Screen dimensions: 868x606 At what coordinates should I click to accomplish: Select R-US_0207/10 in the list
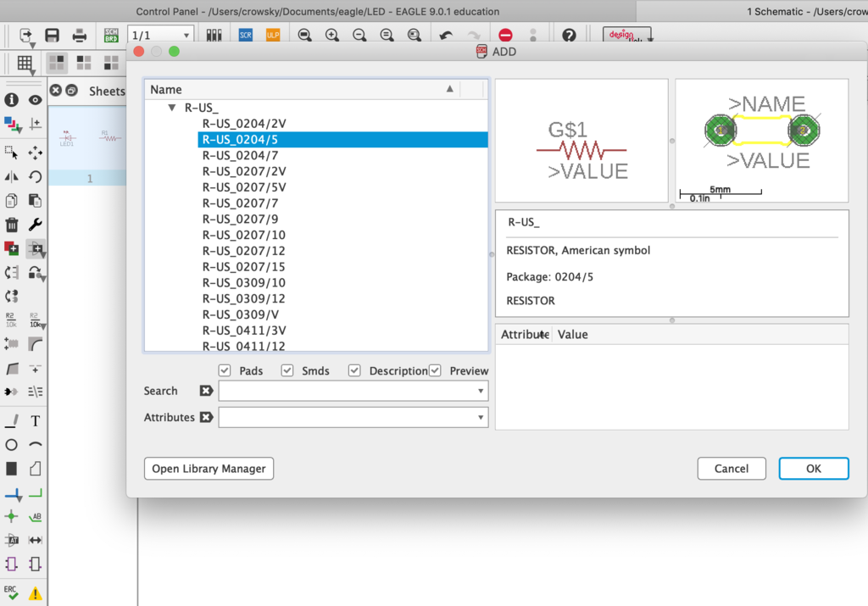(243, 236)
